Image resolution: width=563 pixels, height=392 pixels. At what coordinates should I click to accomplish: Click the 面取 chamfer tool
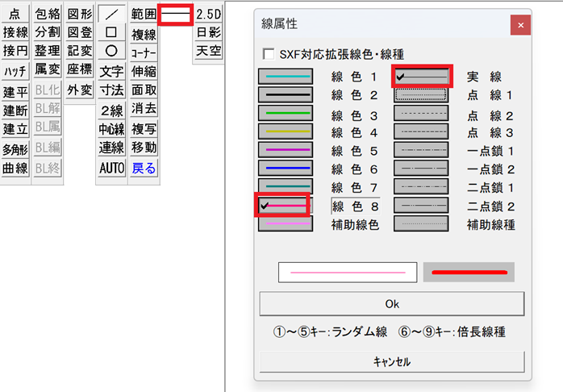144,90
